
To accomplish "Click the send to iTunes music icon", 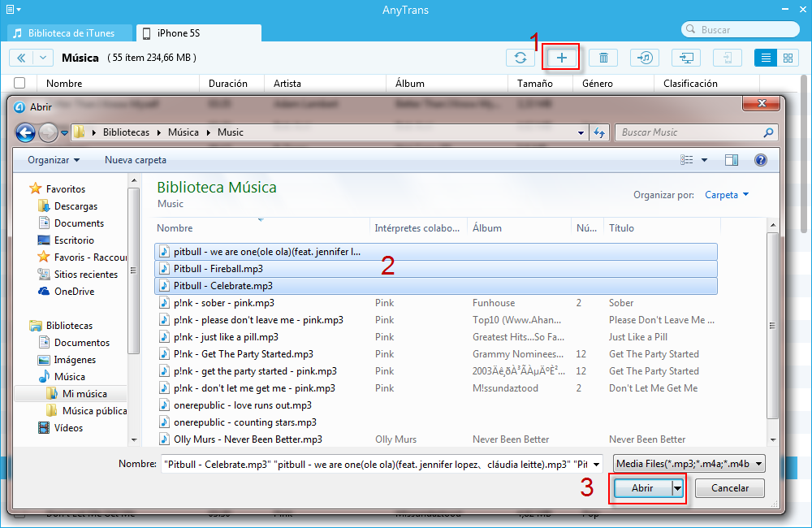I will (x=645, y=58).
